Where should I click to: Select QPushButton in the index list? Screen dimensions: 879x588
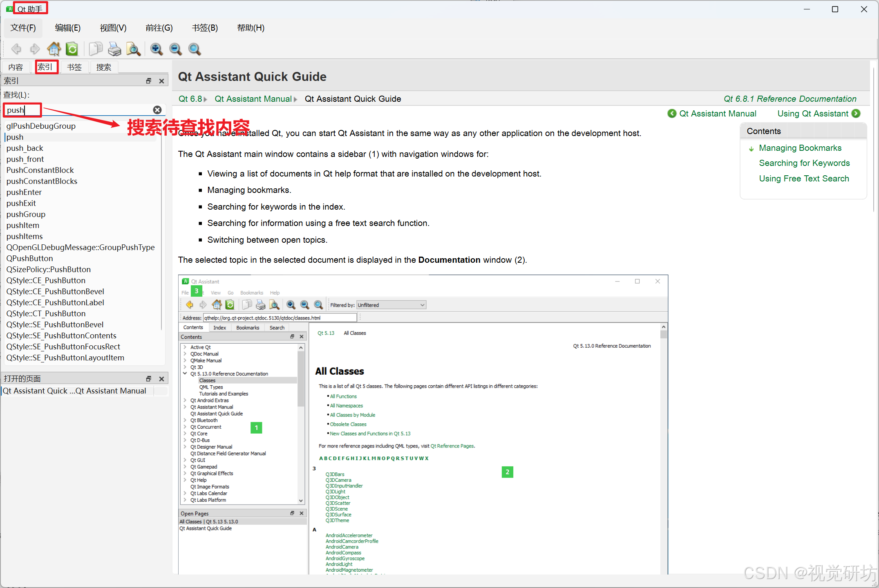pyautogui.click(x=30, y=258)
